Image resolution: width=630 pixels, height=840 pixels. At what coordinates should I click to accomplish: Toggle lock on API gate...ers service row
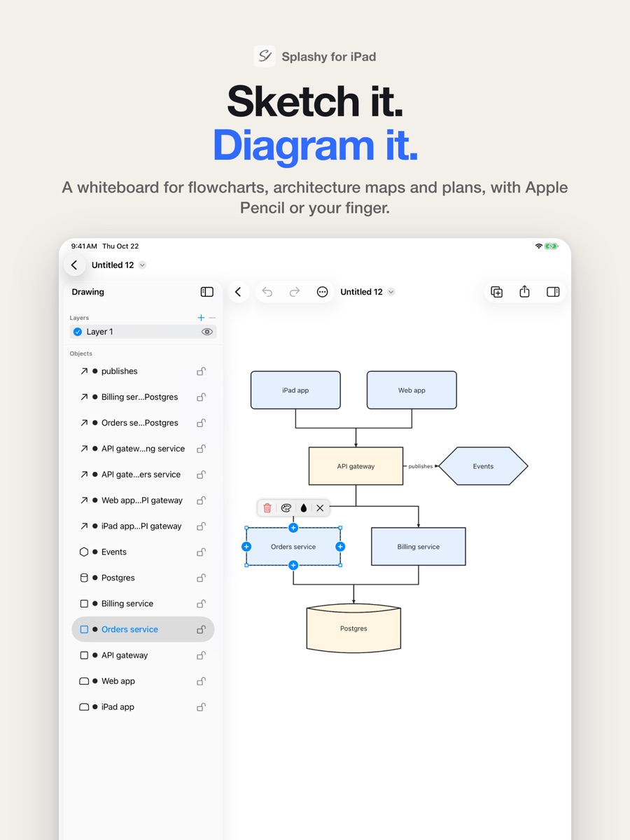point(201,475)
